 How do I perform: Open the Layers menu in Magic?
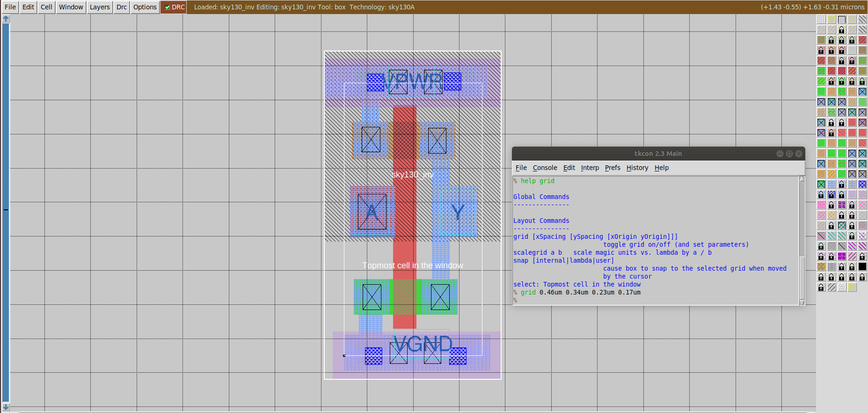tap(100, 7)
